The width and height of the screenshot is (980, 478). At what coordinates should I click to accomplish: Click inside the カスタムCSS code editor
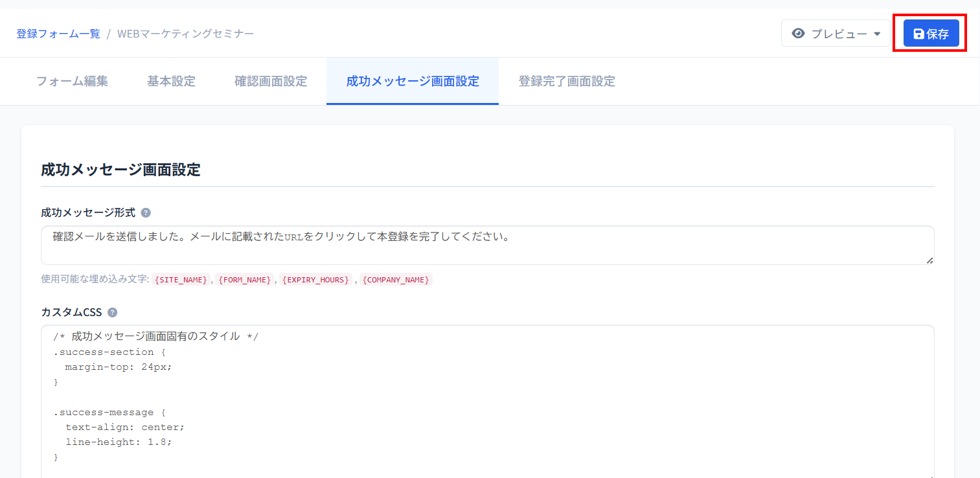tap(486, 402)
